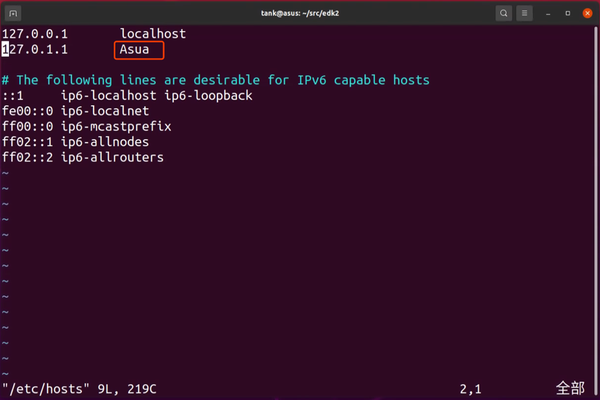This screenshot has width=600, height=400.
Task: Place cursor on the highlighted Asua hostname
Action: tap(135, 49)
